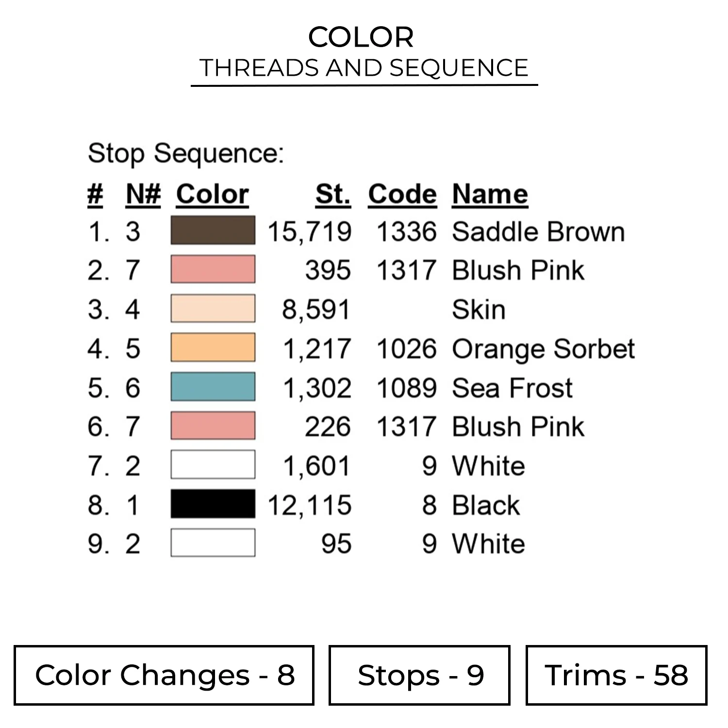The height and width of the screenshot is (728, 728).
Task: Select the Sea Frost color swatch
Action: [x=213, y=387]
